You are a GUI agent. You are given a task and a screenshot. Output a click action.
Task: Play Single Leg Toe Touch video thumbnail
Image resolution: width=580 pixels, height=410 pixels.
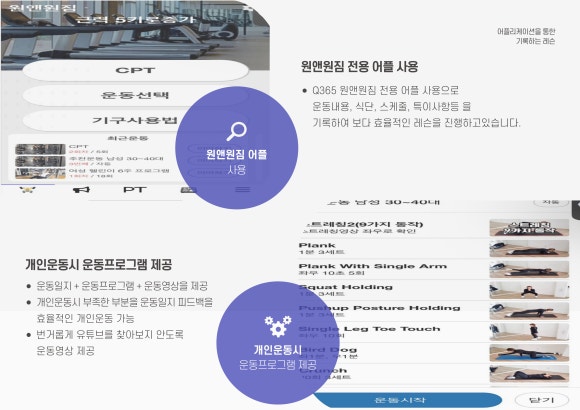click(529, 332)
